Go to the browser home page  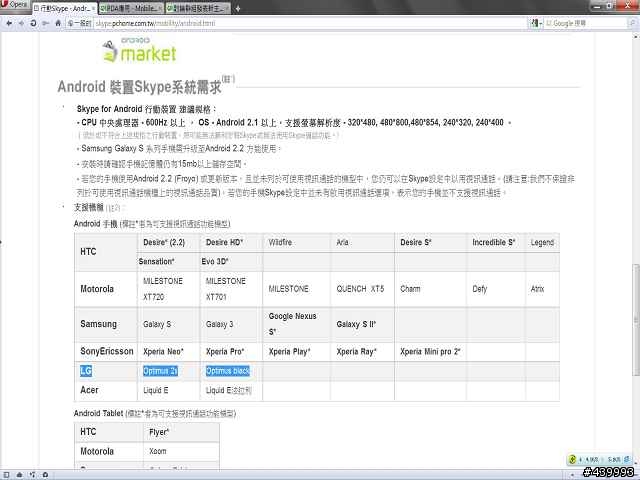tap(58, 23)
